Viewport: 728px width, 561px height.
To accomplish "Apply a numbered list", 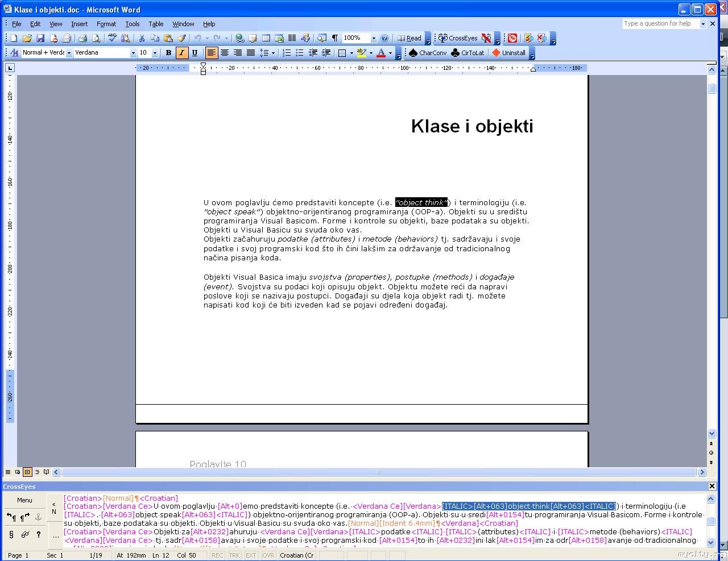I will click(287, 53).
